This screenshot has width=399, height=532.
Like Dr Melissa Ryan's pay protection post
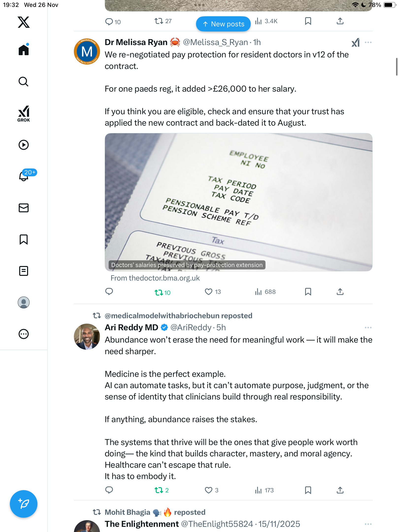click(209, 292)
